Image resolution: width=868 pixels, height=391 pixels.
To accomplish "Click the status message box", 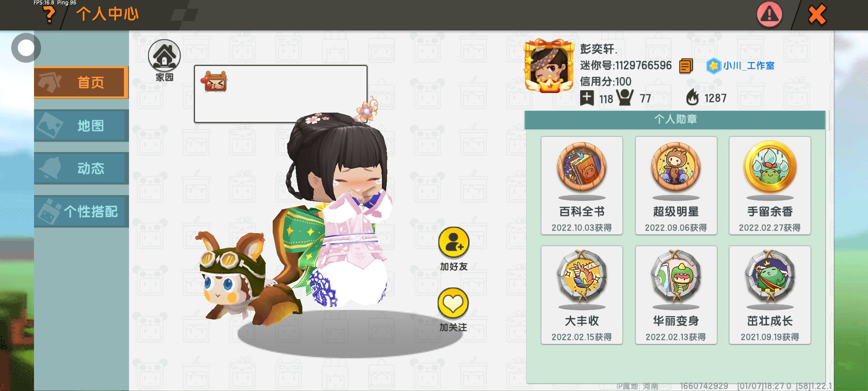I will tap(281, 94).
